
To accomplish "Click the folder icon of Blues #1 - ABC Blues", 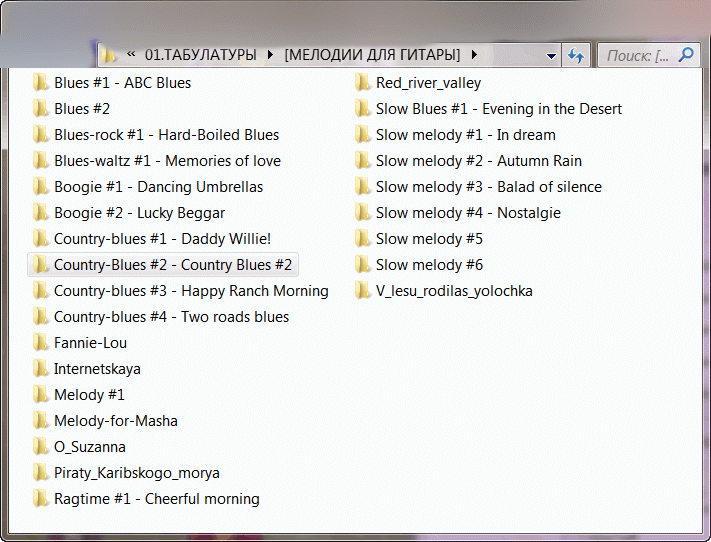I will point(40,83).
